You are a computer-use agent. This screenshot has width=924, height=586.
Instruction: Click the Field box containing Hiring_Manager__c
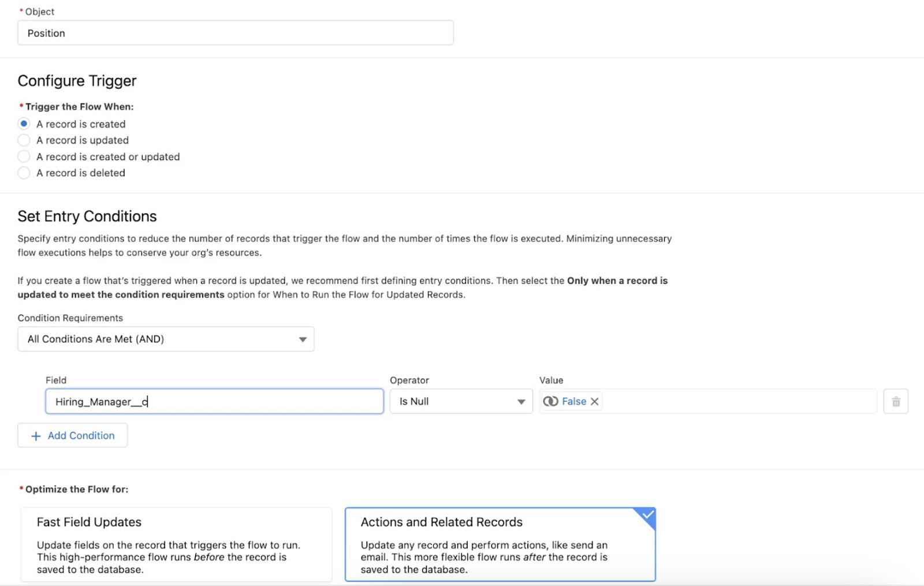(214, 401)
